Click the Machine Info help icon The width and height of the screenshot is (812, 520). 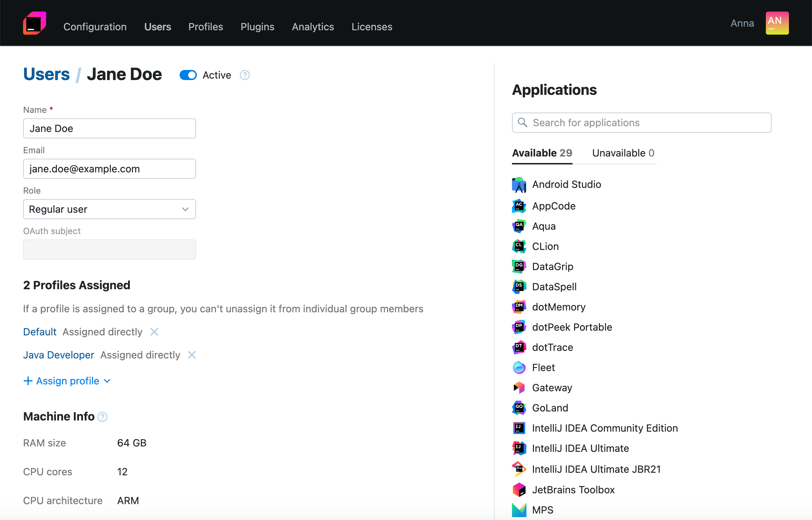(103, 417)
